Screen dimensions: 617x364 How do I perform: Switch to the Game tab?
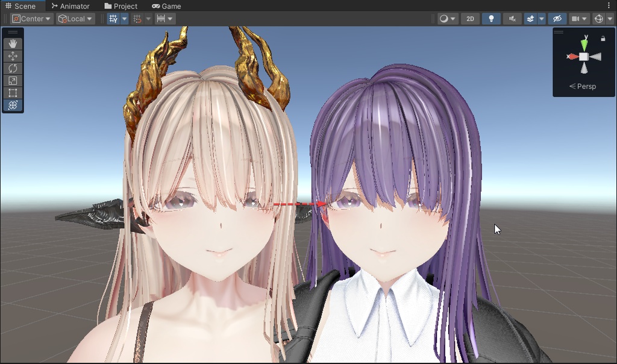tap(166, 6)
